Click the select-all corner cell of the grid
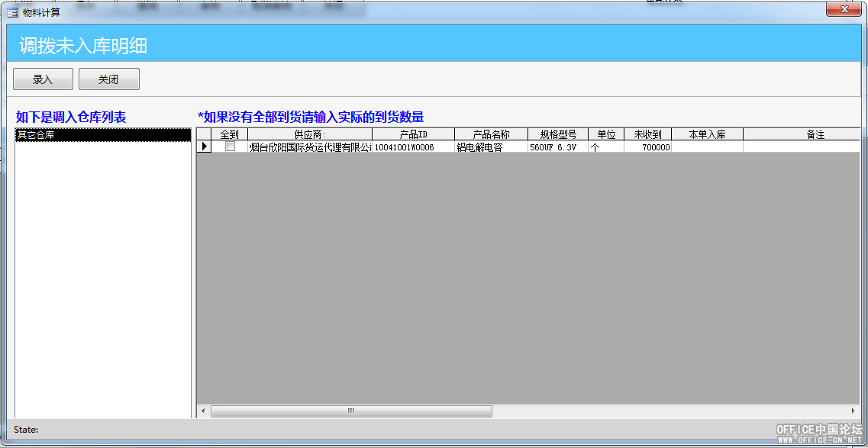The height and width of the screenshot is (448, 868). click(x=205, y=134)
